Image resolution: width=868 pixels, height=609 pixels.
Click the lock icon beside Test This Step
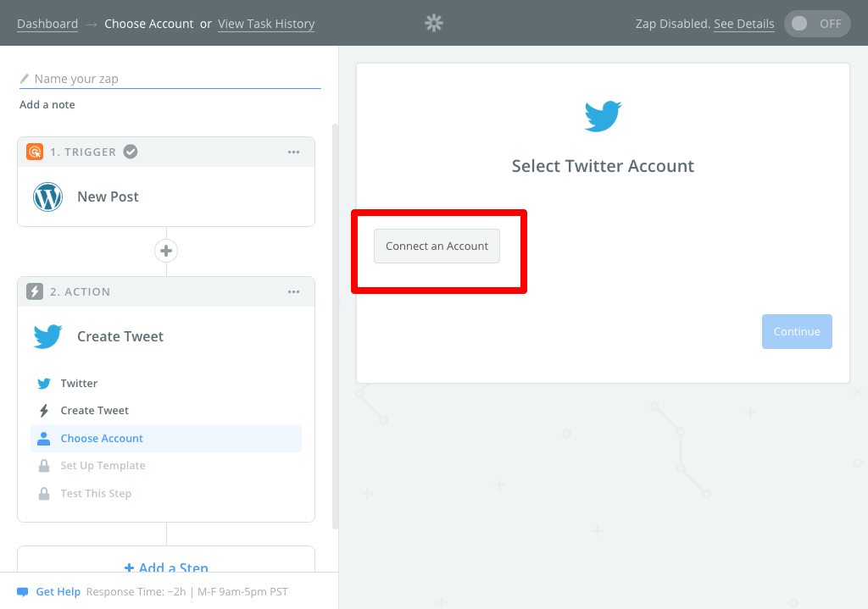44,494
